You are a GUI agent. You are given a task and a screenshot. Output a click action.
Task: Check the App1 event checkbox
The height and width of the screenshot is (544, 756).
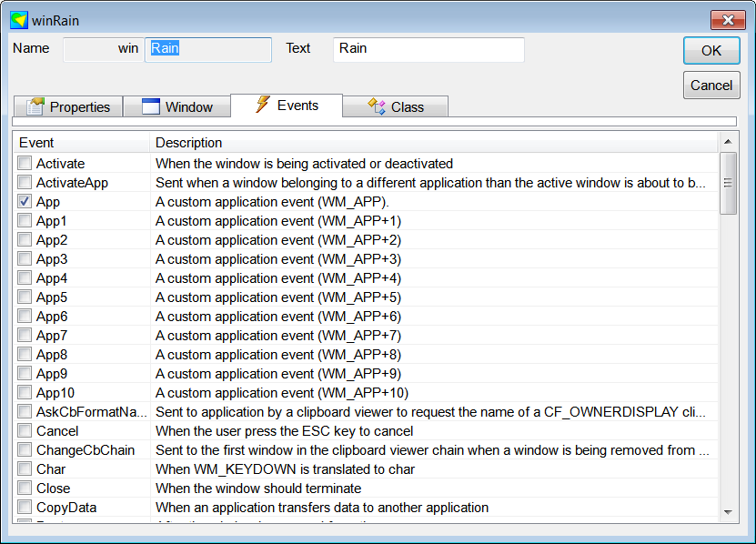tap(25, 220)
